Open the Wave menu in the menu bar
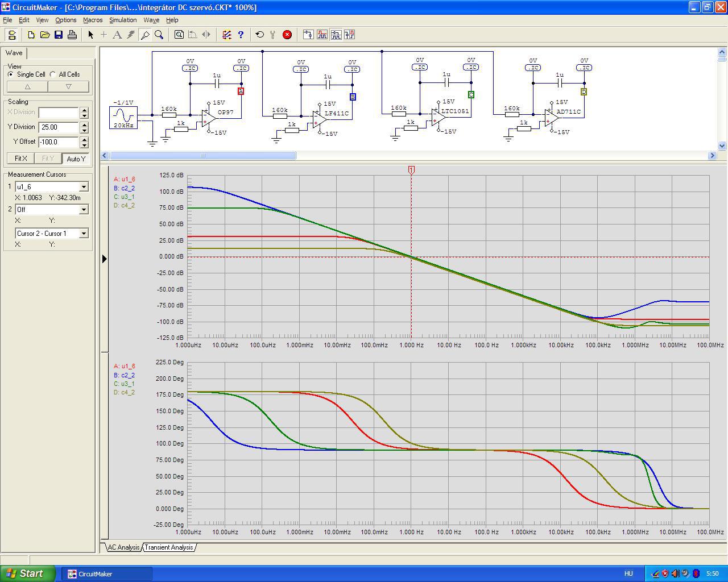The width and height of the screenshot is (728, 582). tap(151, 20)
